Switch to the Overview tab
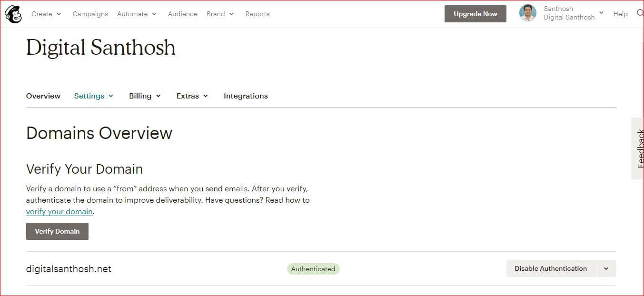 pos(43,96)
